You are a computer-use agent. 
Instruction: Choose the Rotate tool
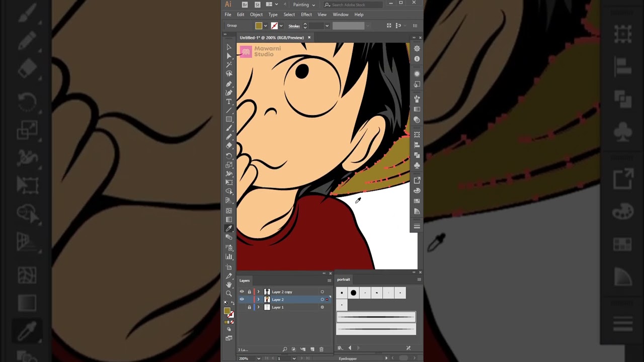click(x=229, y=156)
